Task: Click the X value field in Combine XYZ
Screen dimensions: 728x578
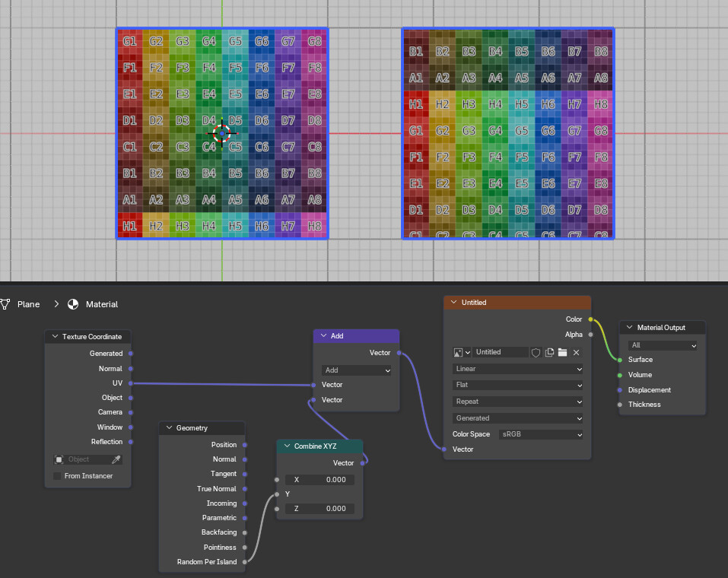Action: pyautogui.click(x=319, y=480)
